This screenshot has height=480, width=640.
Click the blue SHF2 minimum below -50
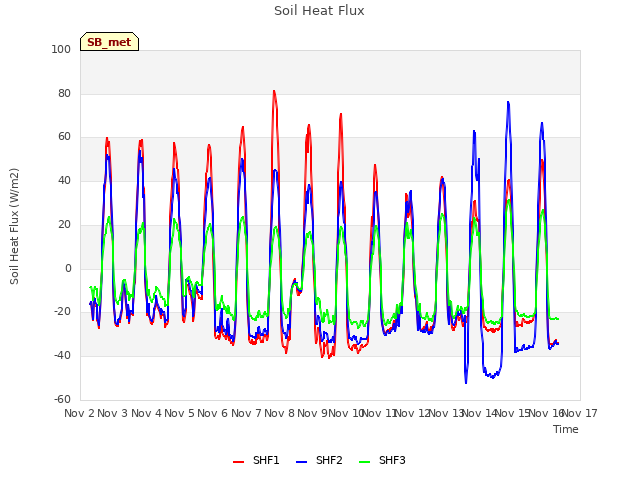click(x=466, y=382)
